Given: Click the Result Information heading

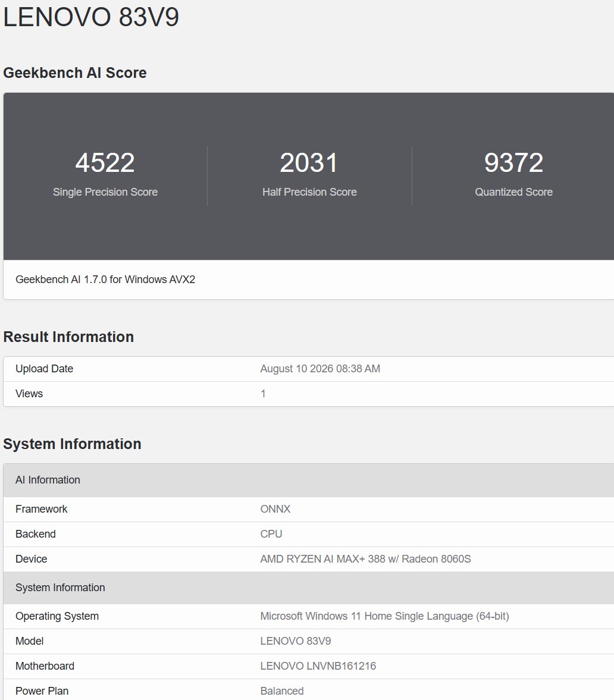Looking at the screenshot, I should tap(68, 337).
